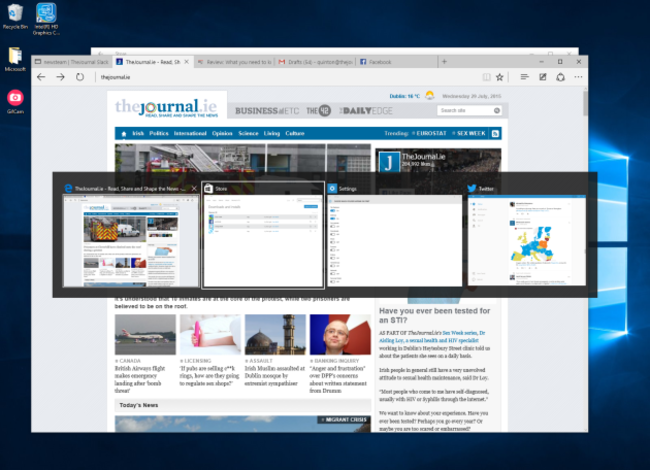Open the Irish news section
Viewport: 650px width, 470px height.
point(138,133)
